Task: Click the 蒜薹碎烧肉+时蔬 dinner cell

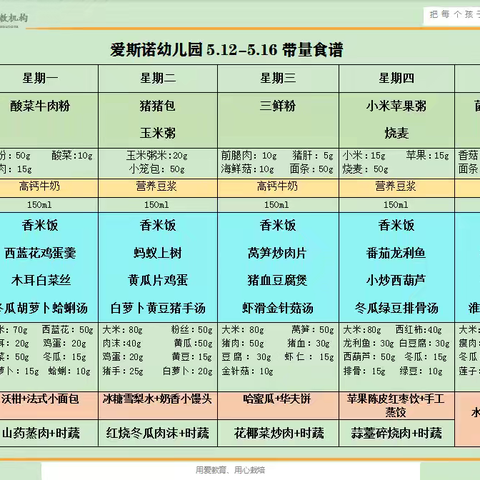Action: pyautogui.click(x=396, y=433)
